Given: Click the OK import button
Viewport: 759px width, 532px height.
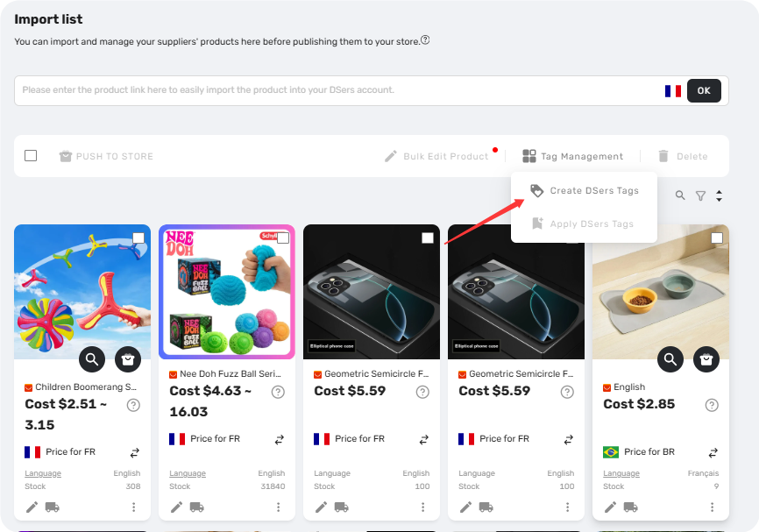Looking at the screenshot, I should coord(704,90).
